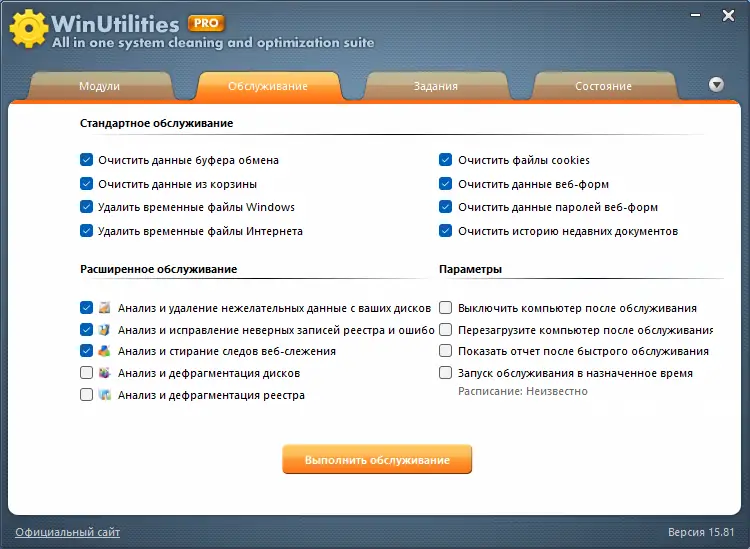Viewport: 750px width, 549px height.
Task: Uncheck Очистить историю недавних документов
Action: pyautogui.click(x=445, y=231)
